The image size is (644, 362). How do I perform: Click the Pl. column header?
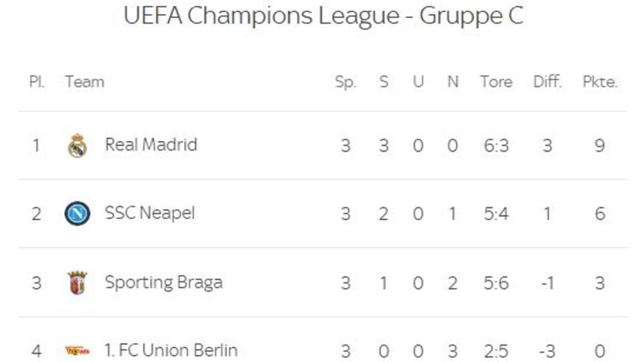(37, 82)
